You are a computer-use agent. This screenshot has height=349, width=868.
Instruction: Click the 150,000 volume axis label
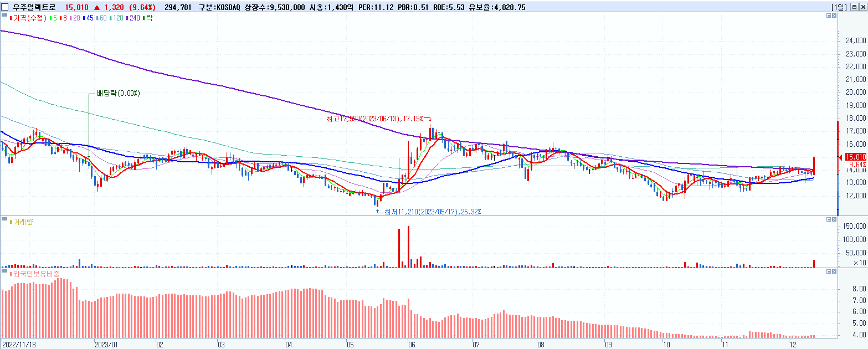pyautogui.click(x=855, y=227)
